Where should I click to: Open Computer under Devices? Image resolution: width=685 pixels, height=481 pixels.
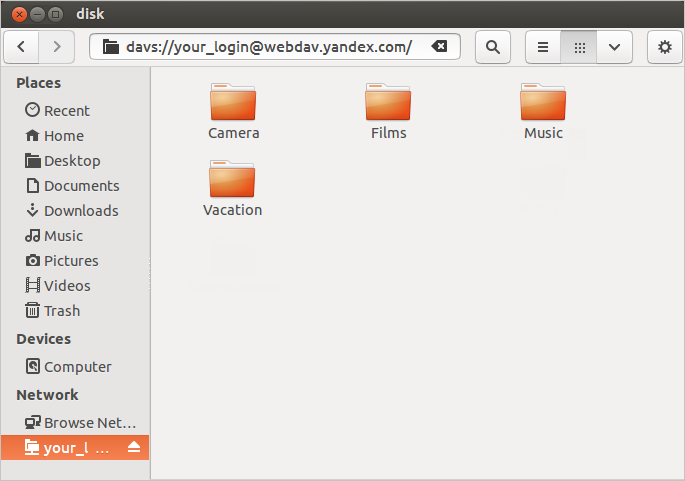[x=75, y=367]
